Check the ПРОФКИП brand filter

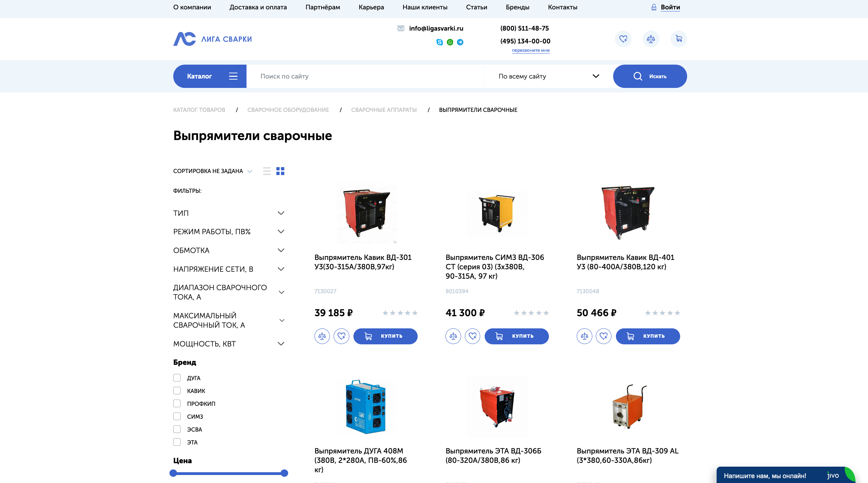pos(177,403)
